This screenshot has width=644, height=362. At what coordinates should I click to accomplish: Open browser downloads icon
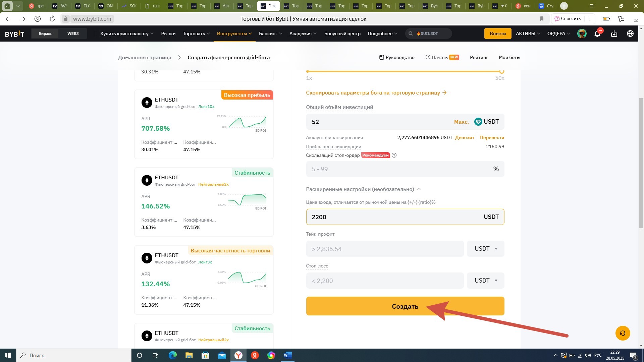coord(636,19)
